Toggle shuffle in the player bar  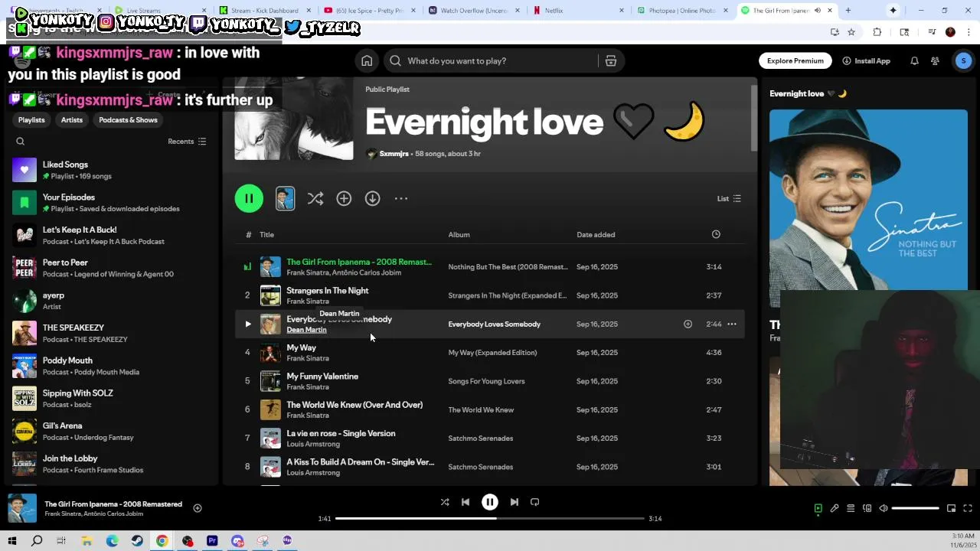tap(445, 502)
